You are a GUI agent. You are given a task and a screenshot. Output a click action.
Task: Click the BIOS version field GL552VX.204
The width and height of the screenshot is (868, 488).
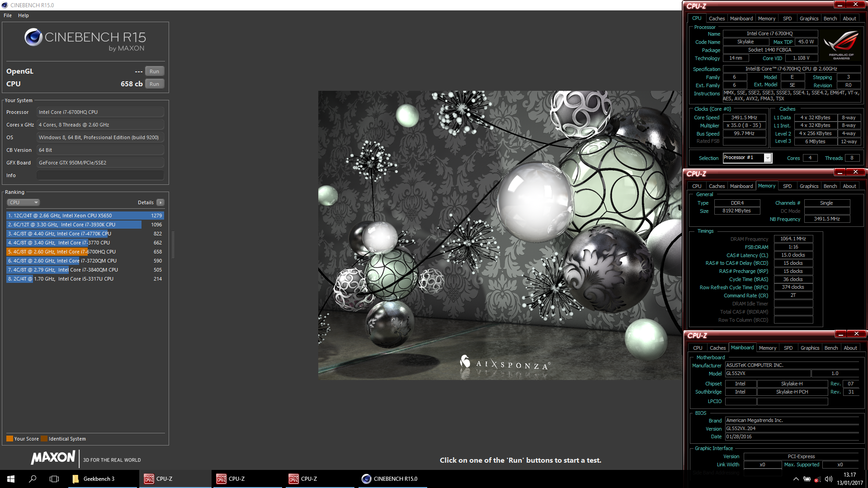tap(792, 428)
